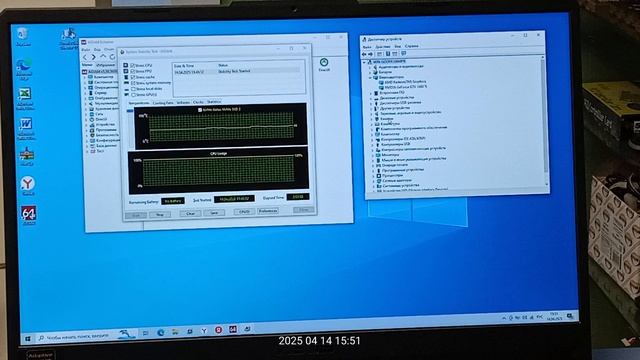Screen dimensions: 640x360
Task: Click the Clear button in the stability test
Action: tap(190, 213)
